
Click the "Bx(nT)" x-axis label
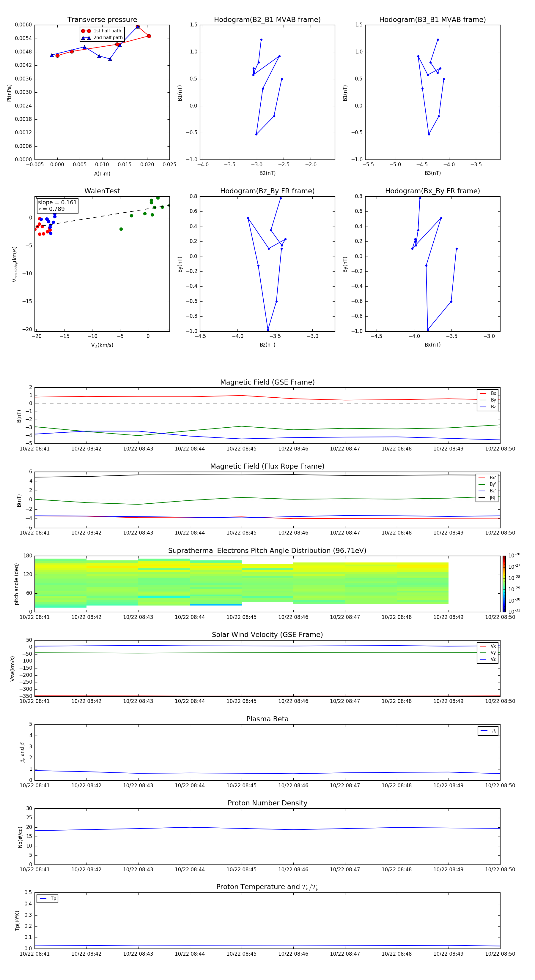pyautogui.click(x=432, y=345)
